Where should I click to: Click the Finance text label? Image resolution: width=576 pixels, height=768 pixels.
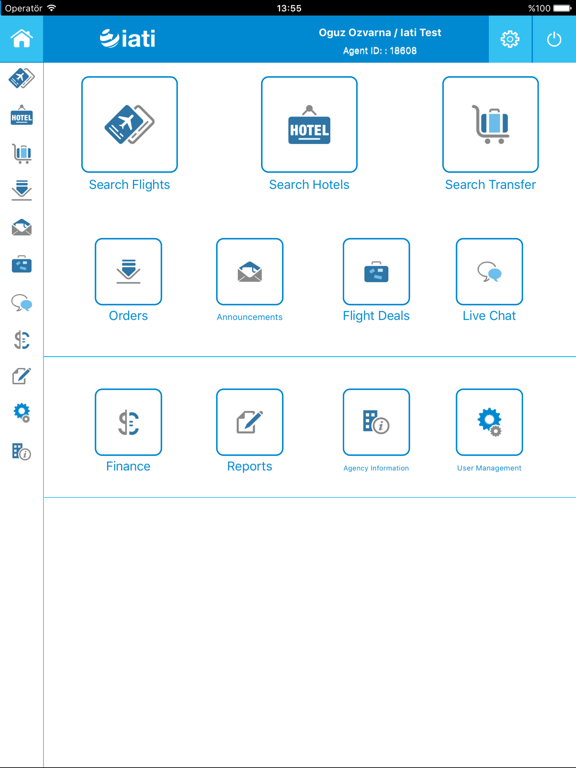[128, 466]
